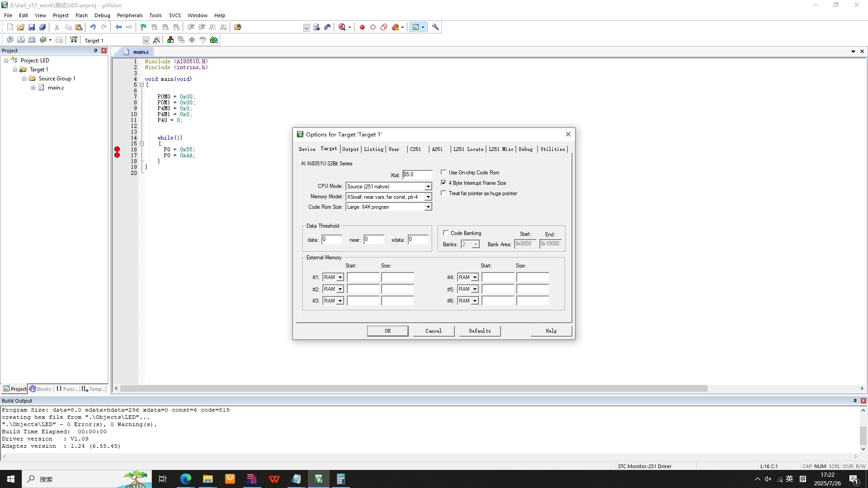Open File Extensions, Books and Environment icon
This screenshot has width=868, height=488.
pyautogui.click(x=170, y=40)
